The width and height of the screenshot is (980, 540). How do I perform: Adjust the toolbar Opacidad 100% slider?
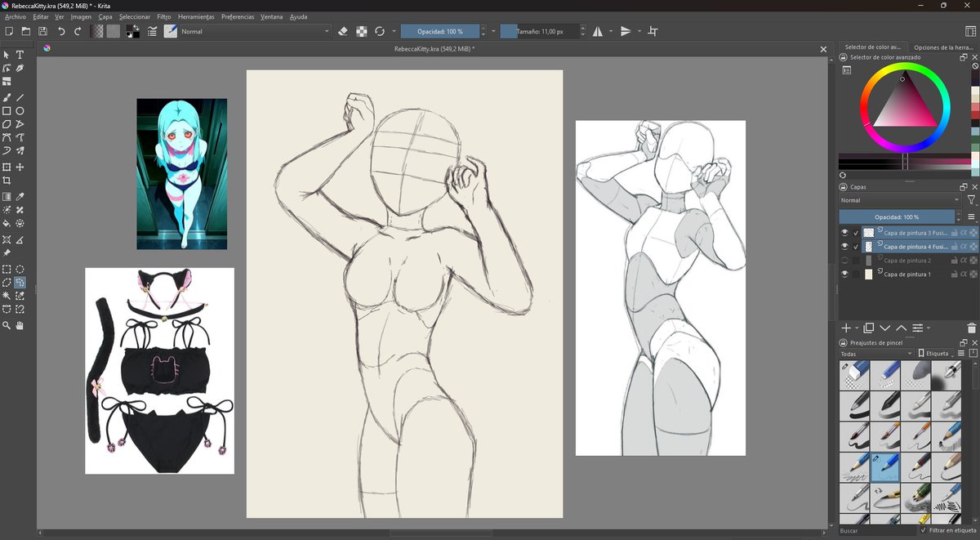click(440, 31)
